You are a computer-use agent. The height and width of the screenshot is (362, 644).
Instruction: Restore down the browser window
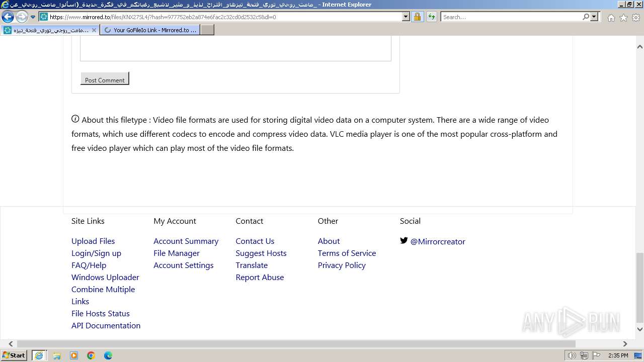pos(629,5)
